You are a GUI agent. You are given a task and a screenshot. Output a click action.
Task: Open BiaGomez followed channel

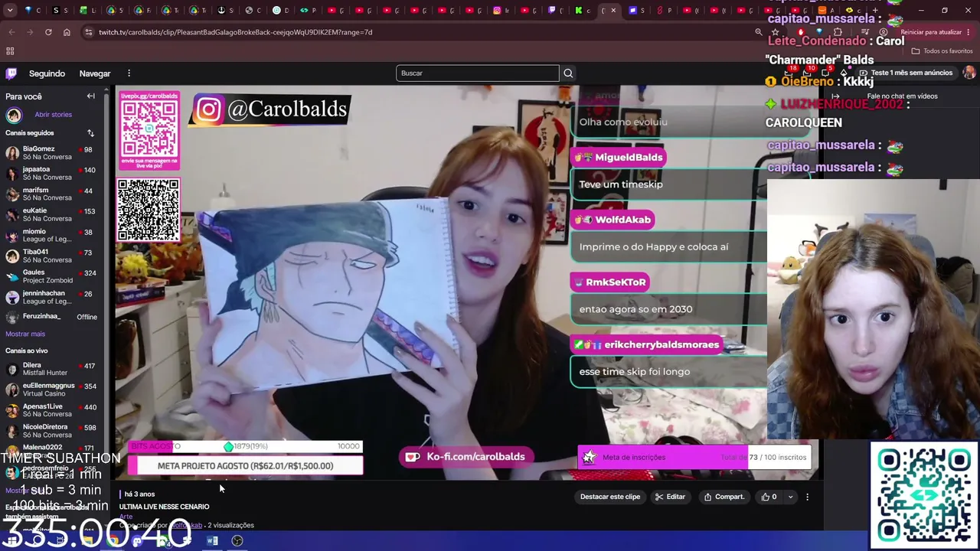click(x=51, y=153)
